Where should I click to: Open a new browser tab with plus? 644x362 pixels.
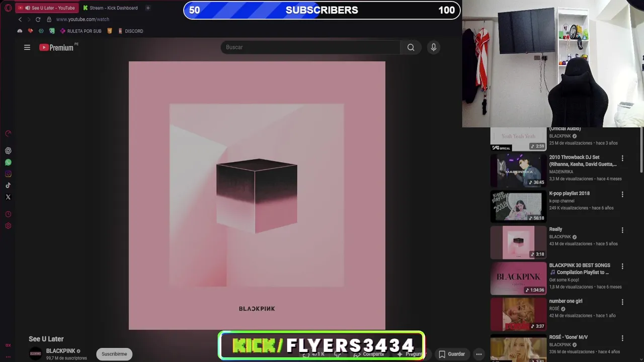coord(148,8)
